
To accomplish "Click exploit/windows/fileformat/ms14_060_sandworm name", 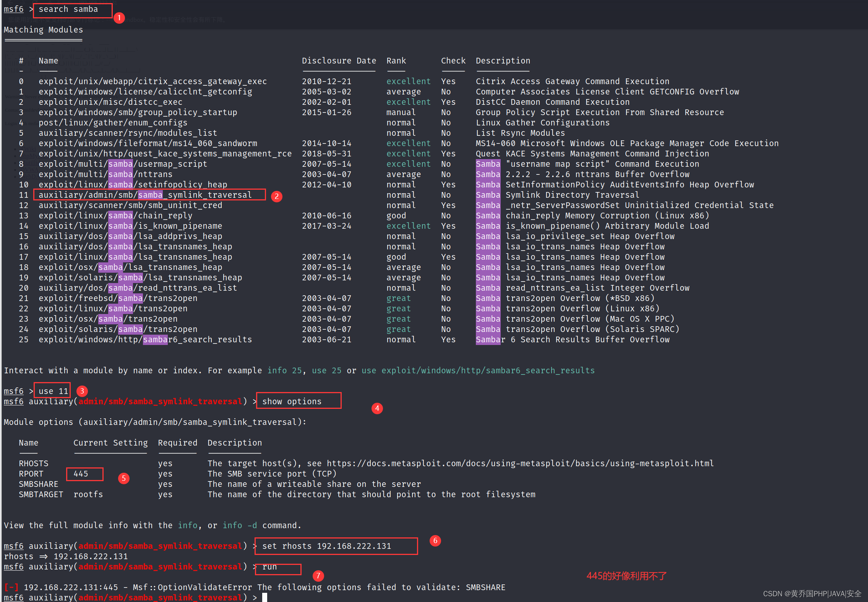I will click(148, 143).
